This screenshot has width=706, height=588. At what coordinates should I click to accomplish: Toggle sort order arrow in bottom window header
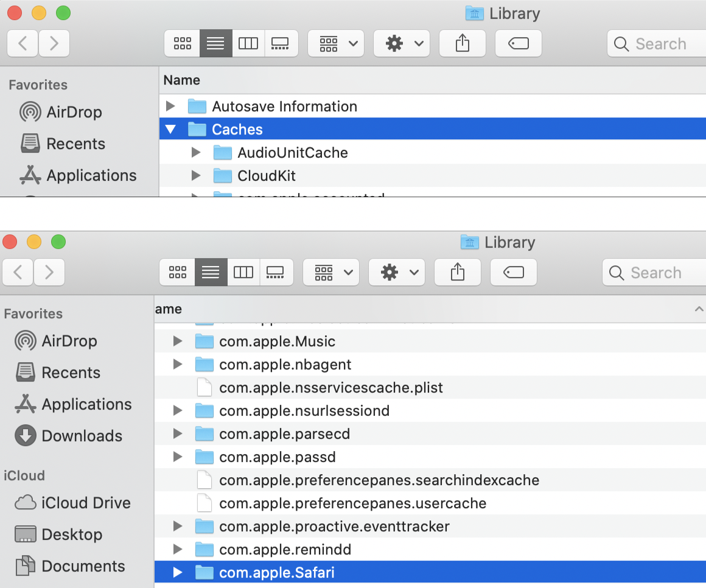pyautogui.click(x=698, y=309)
